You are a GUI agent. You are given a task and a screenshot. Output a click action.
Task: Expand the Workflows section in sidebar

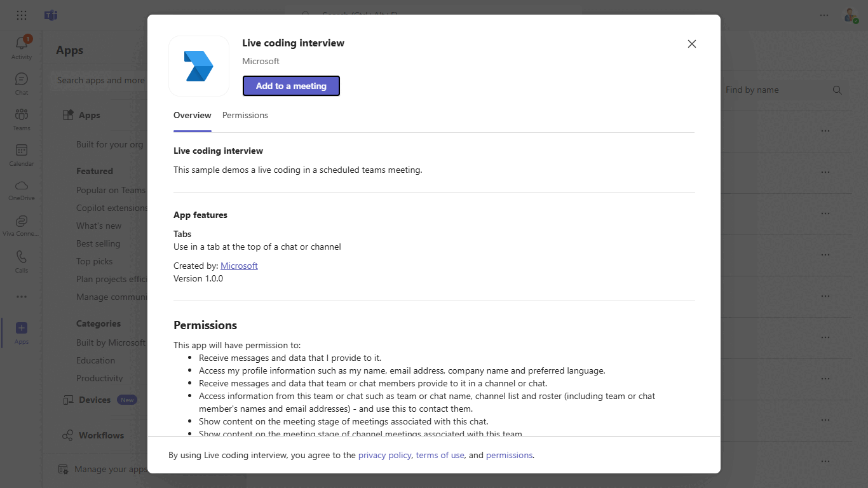click(95, 435)
